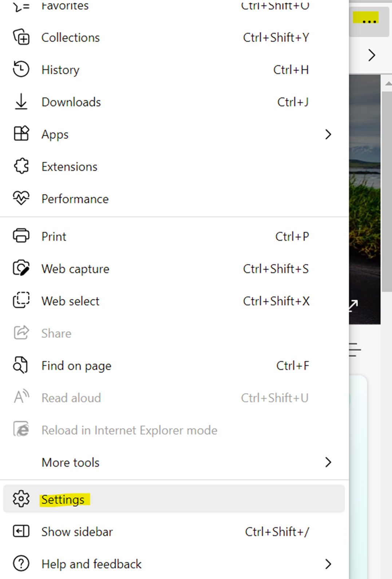Click the right chevron below menu button
Viewport: 392px width, 579px height.
coord(371,55)
